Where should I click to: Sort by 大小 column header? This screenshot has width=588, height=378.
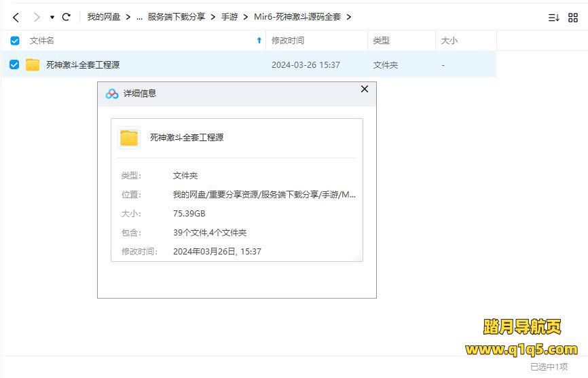[449, 41]
